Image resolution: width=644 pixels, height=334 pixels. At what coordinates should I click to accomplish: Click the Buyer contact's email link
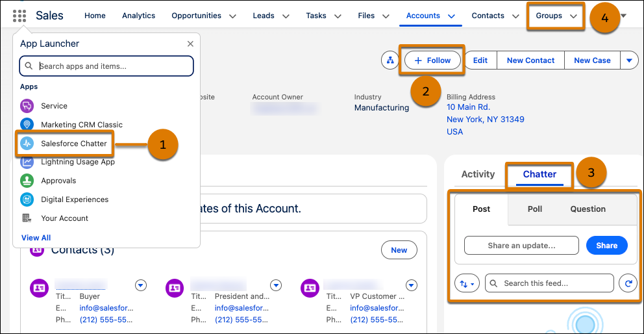coord(106,308)
